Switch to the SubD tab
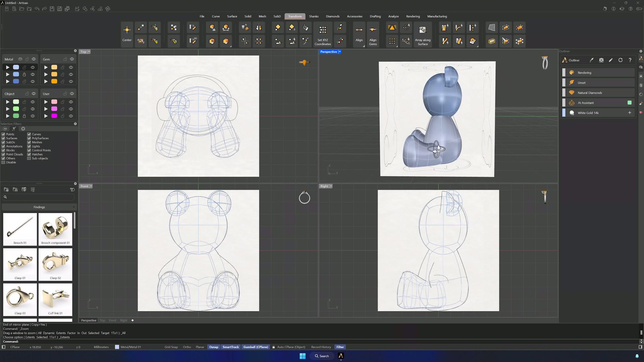 coord(277,16)
